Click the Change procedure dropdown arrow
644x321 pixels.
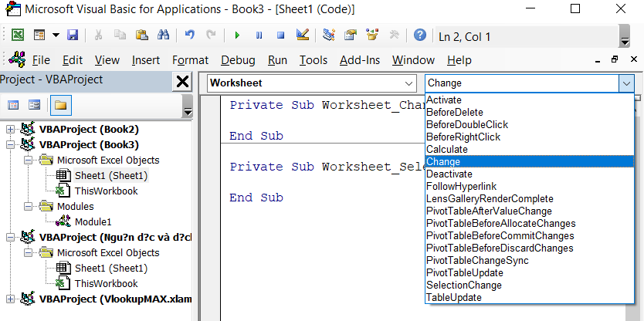[x=626, y=83]
